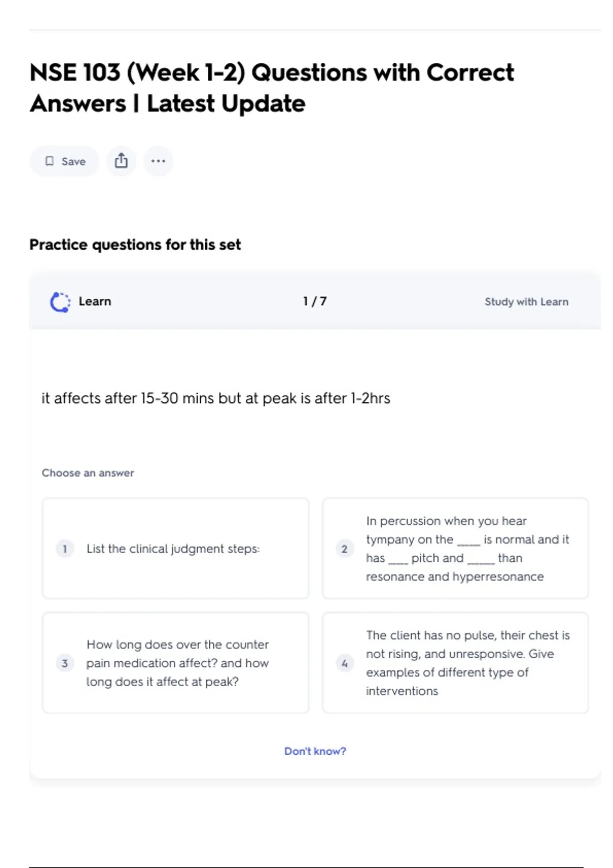Image resolution: width=613 pixels, height=868 pixels.
Task: Click the 'Practice questions for this set' heading
Action: point(135,245)
